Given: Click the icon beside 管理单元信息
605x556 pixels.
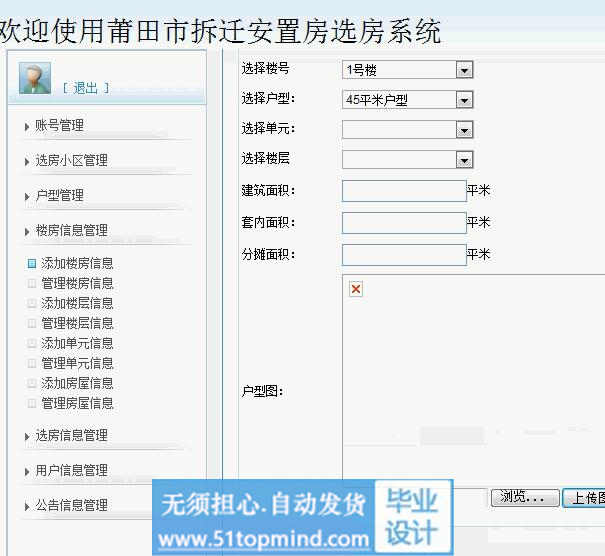Looking at the screenshot, I should (x=32, y=363).
